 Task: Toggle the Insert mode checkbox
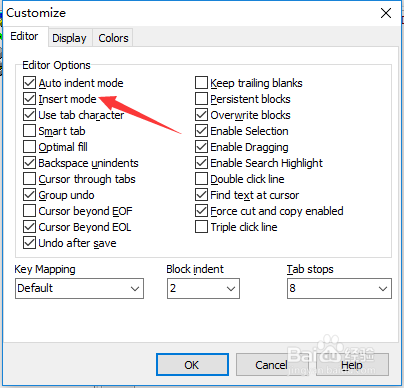tap(29, 99)
